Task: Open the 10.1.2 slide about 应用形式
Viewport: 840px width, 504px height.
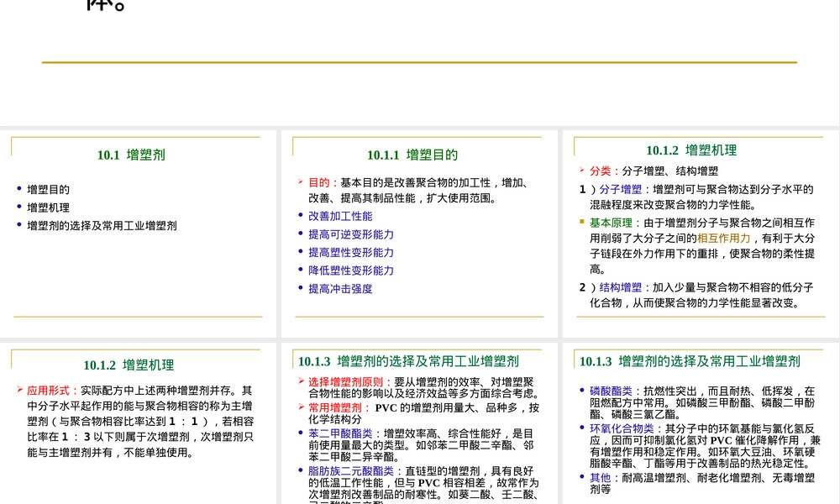Action: pyautogui.click(x=138, y=423)
